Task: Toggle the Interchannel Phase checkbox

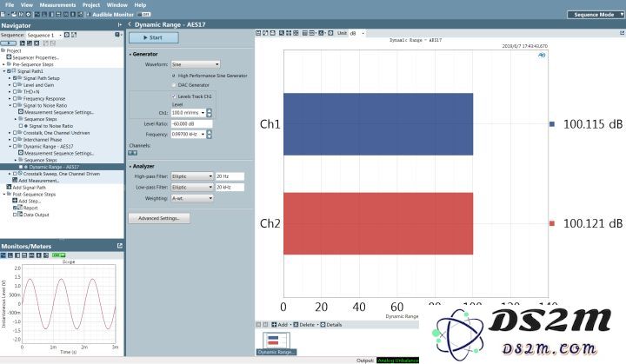Action: [15, 140]
